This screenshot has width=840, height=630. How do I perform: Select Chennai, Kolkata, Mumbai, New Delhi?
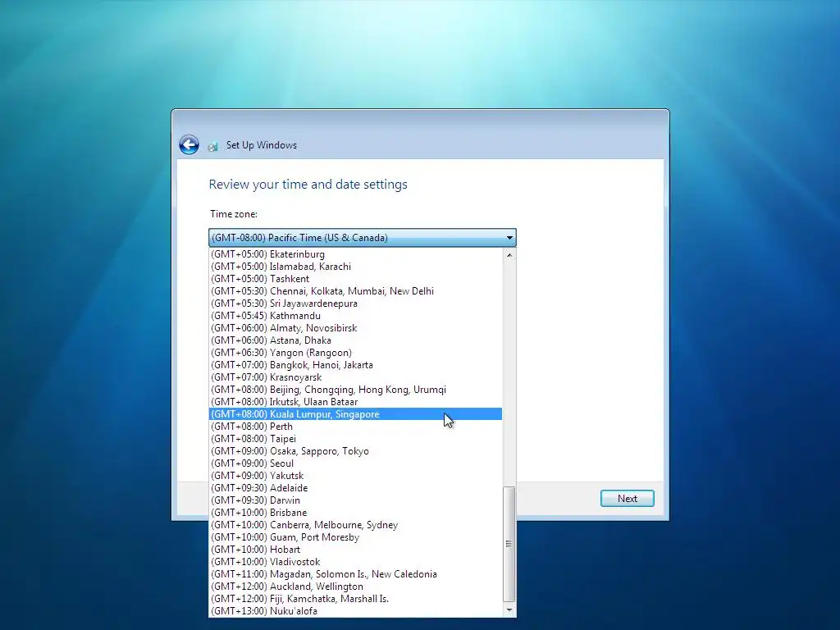click(x=355, y=291)
